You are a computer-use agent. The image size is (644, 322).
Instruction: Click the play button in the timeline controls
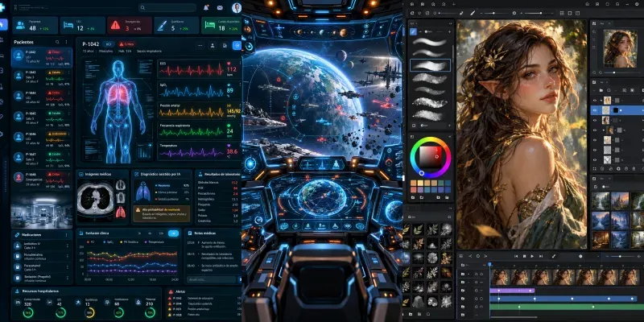click(x=532, y=256)
